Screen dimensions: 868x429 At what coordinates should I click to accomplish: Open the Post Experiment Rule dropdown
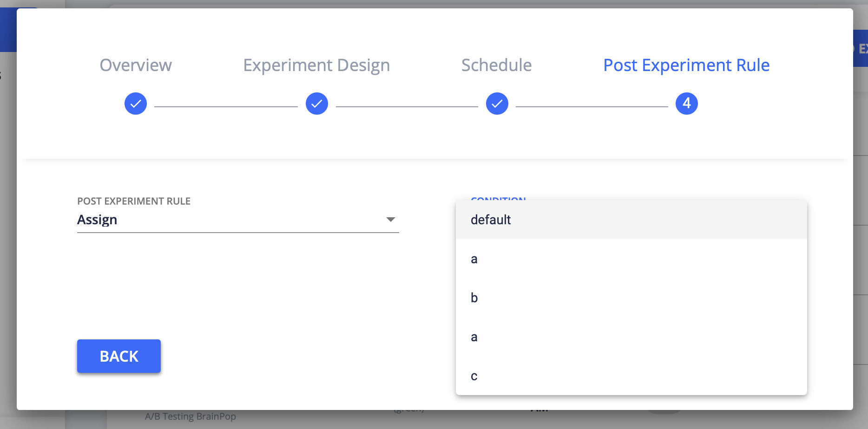pos(238,219)
